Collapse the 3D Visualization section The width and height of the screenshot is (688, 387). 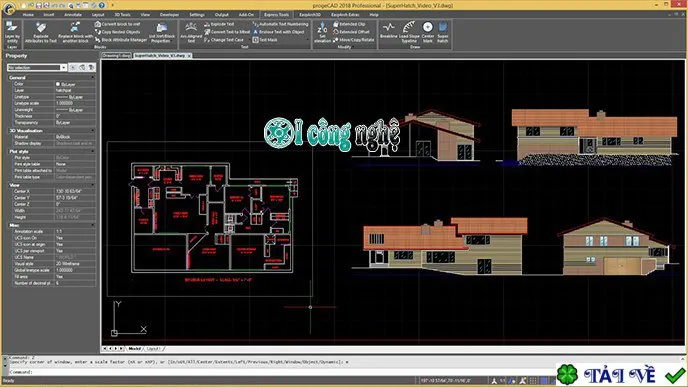pos(93,131)
